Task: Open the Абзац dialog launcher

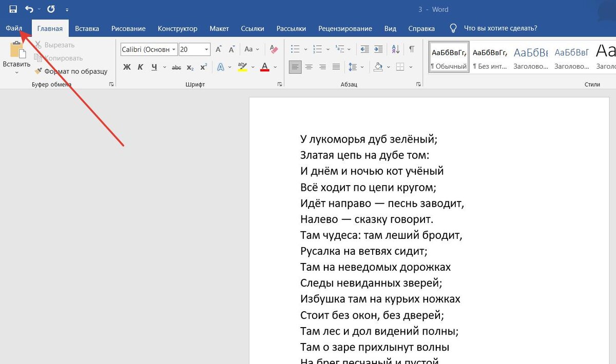Action: click(x=417, y=84)
